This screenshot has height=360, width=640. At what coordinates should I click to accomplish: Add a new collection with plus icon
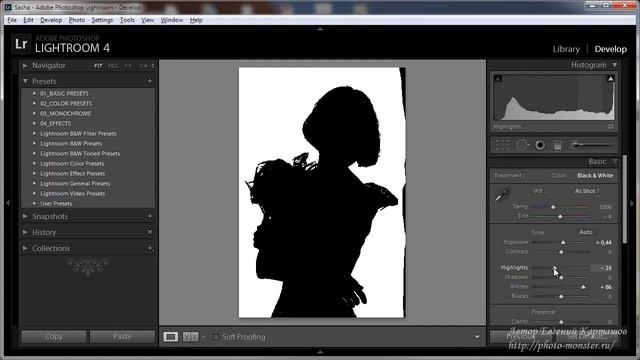point(150,248)
